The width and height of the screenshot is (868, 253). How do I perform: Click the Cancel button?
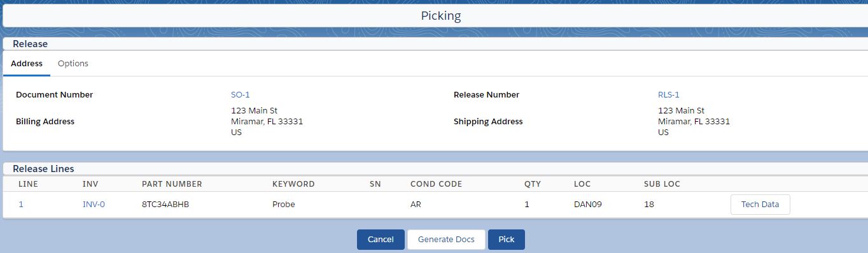[381, 240]
